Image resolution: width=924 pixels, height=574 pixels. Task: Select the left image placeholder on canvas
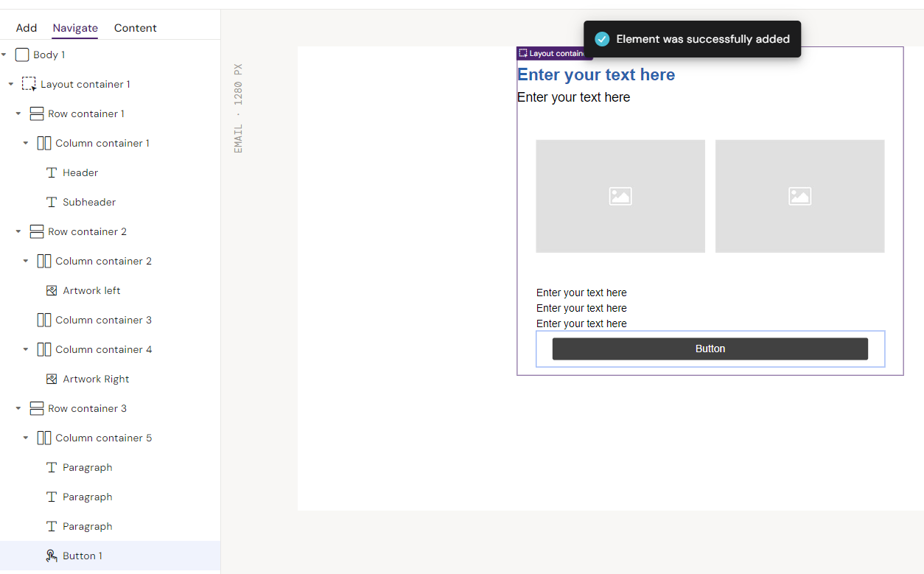click(620, 196)
